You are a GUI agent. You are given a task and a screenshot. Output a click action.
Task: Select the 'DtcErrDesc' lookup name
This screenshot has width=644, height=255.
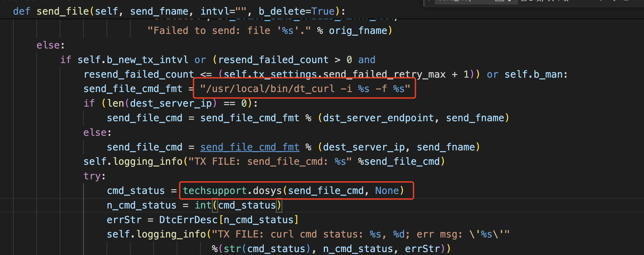pos(188,220)
